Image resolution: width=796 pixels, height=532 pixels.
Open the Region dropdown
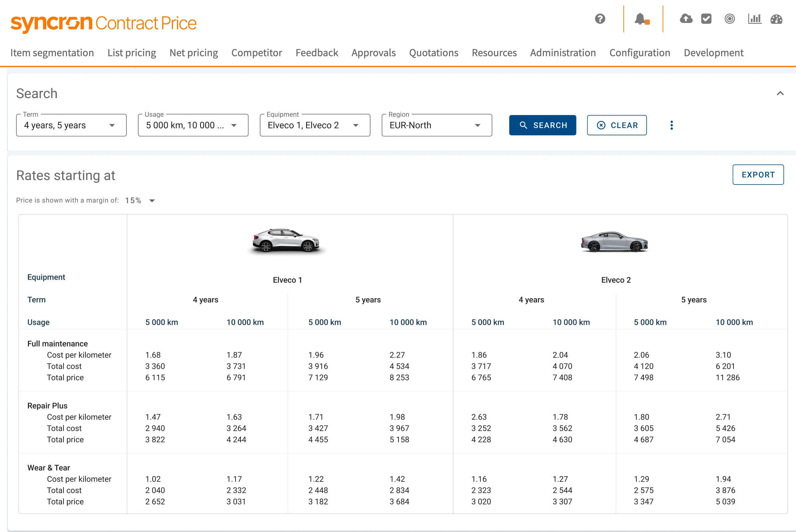coord(437,125)
